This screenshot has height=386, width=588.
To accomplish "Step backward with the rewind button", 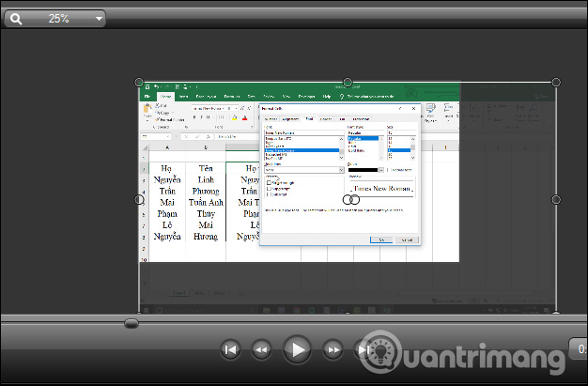I will point(261,350).
